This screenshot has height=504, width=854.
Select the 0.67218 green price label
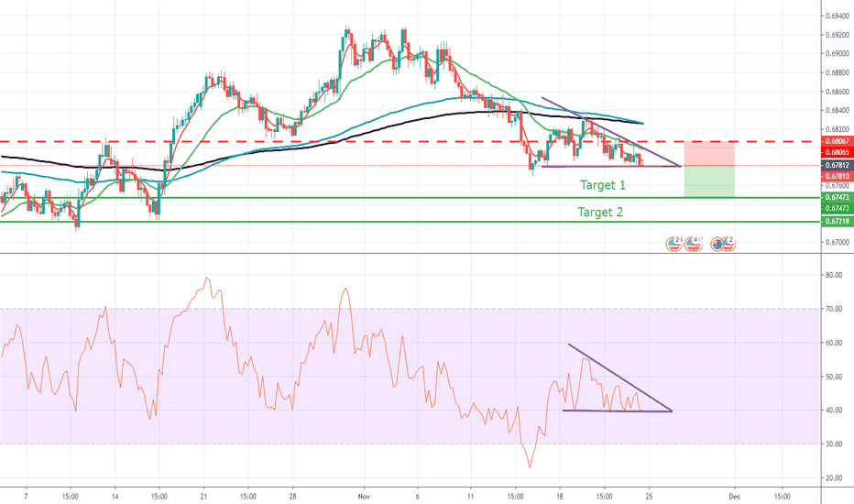point(836,223)
